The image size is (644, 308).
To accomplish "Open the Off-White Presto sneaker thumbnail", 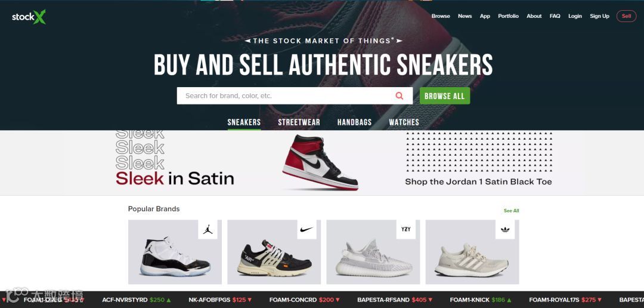I will coord(274,258).
